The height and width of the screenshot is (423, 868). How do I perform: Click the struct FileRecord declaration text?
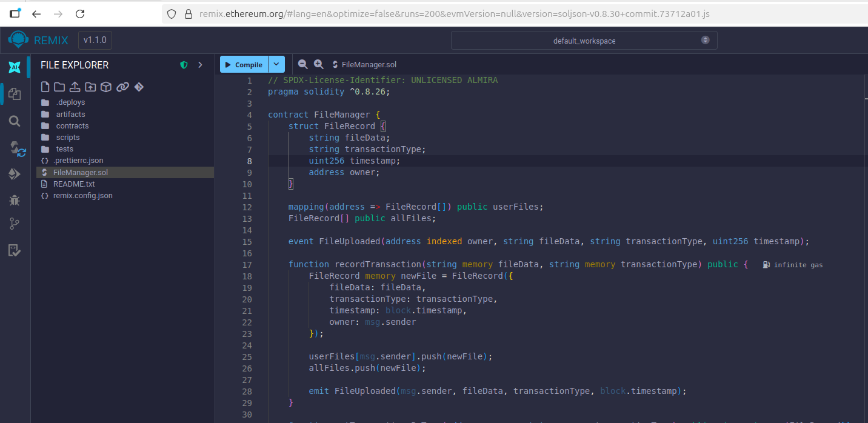[336, 126]
